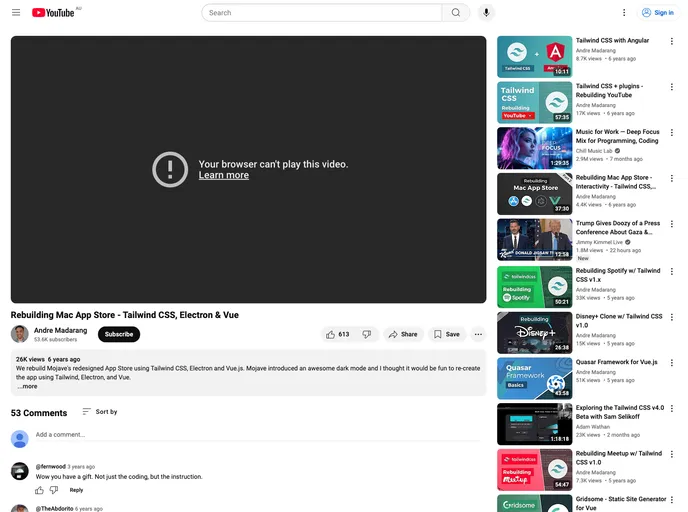Image resolution: width=688 pixels, height=512 pixels.
Task: Dislike the @fernwood comment
Action: pyautogui.click(x=54, y=490)
